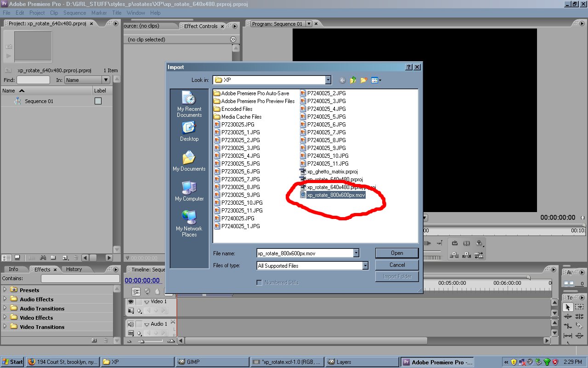Select the Rolling Edit tool
Viewport: 588px width, 368px height.
pos(579,316)
